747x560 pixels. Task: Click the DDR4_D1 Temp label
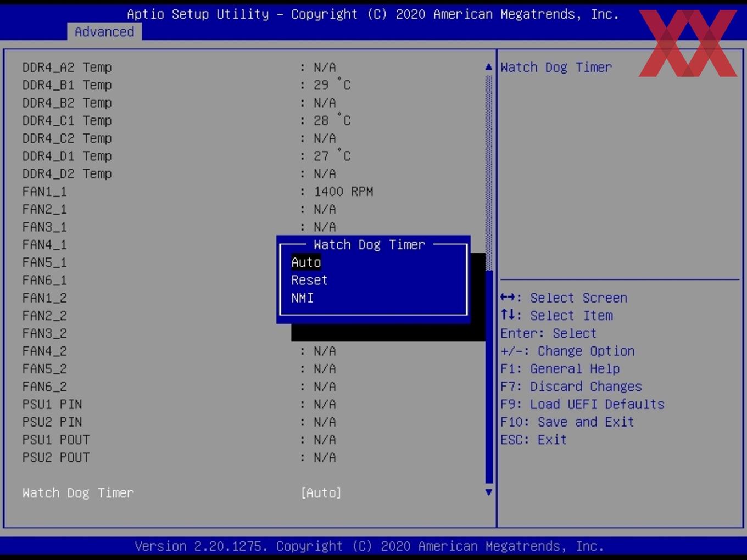pyautogui.click(x=67, y=156)
